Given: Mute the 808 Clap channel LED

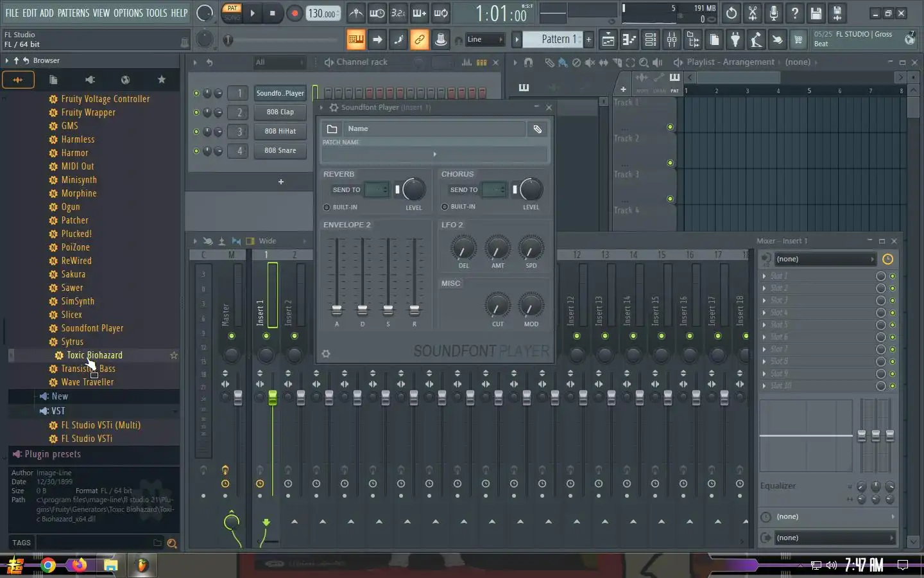Looking at the screenshot, I should click(x=196, y=112).
